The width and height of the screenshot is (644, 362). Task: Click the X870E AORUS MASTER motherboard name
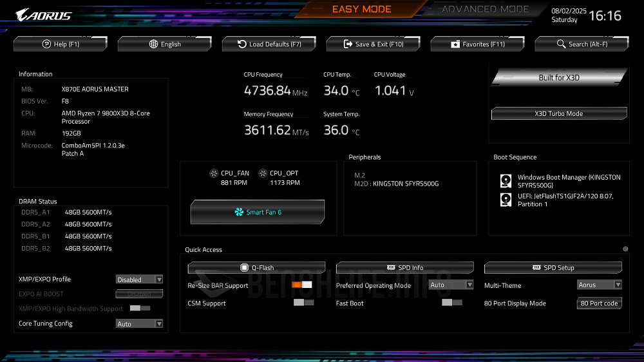95,89
